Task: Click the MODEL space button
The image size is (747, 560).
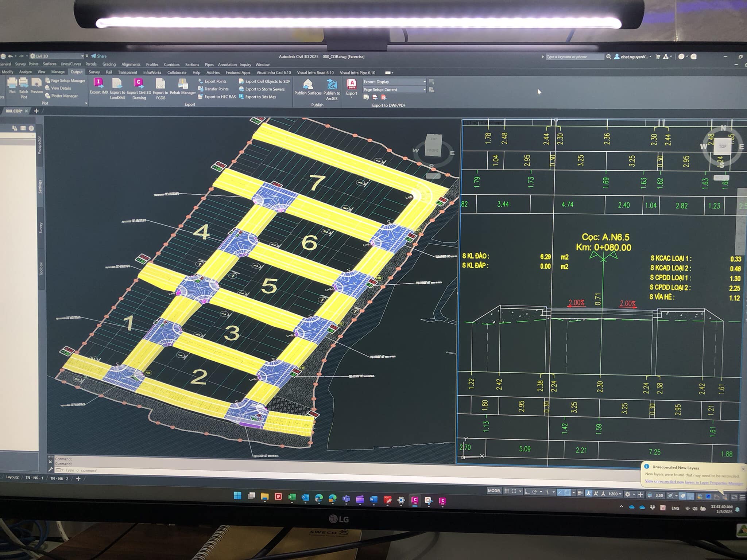Action: [x=495, y=491]
